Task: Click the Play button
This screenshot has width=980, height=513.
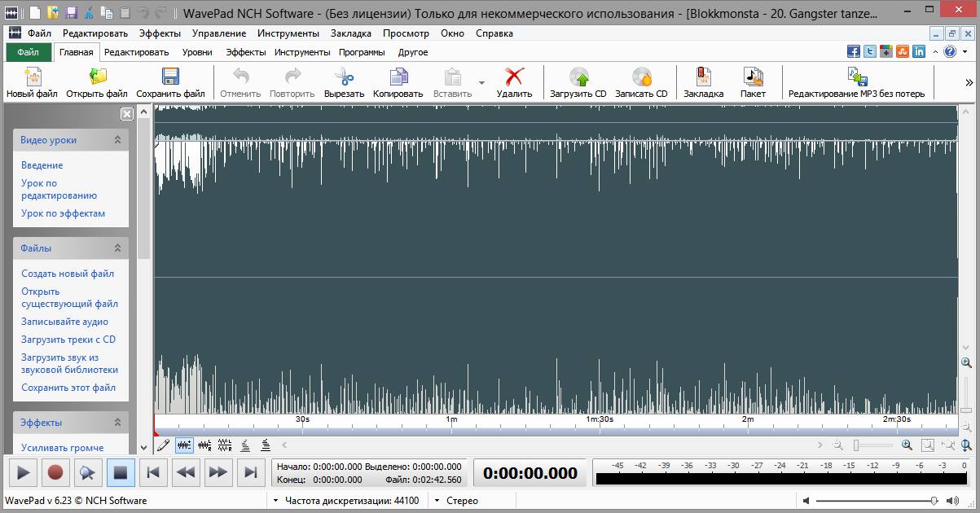Action: click(x=23, y=472)
